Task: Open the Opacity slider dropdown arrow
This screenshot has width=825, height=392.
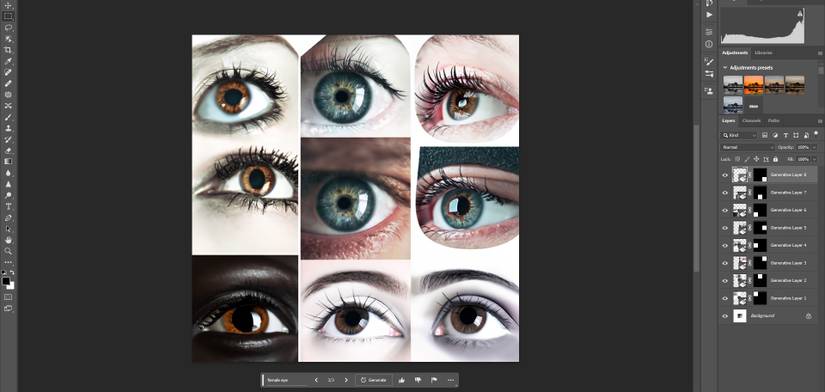Action: pyautogui.click(x=813, y=147)
